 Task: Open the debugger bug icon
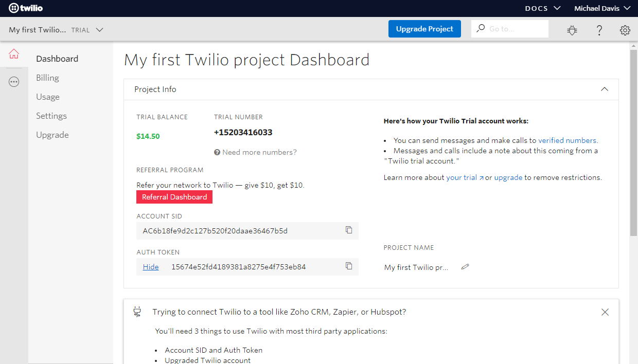pyautogui.click(x=572, y=30)
